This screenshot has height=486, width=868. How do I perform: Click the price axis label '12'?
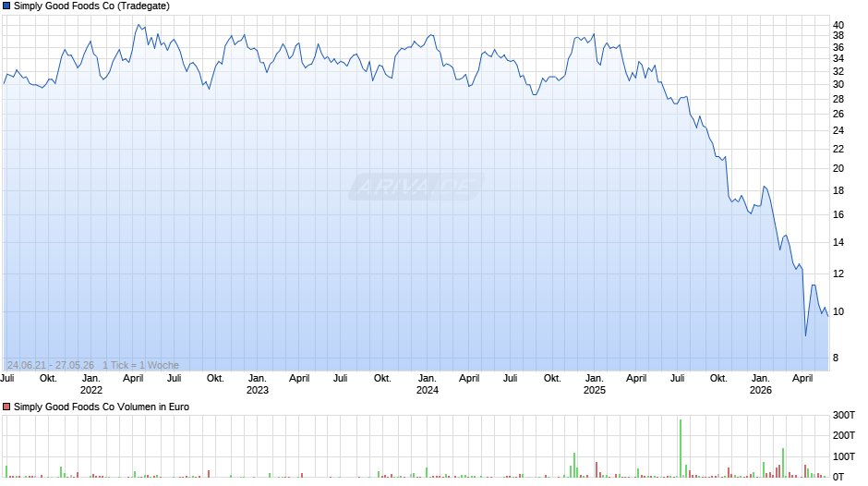[x=838, y=273]
